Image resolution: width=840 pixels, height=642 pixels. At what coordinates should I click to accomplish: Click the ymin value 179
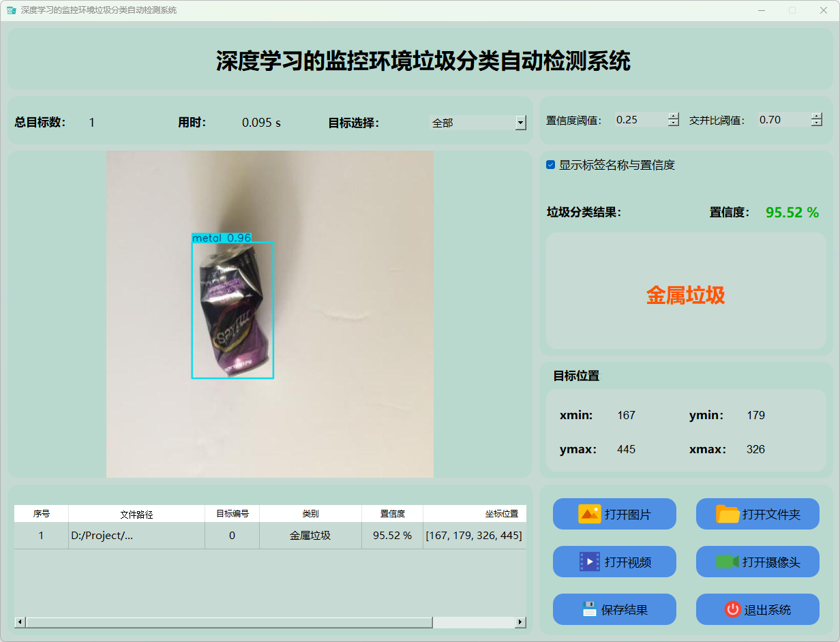pos(755,415)
